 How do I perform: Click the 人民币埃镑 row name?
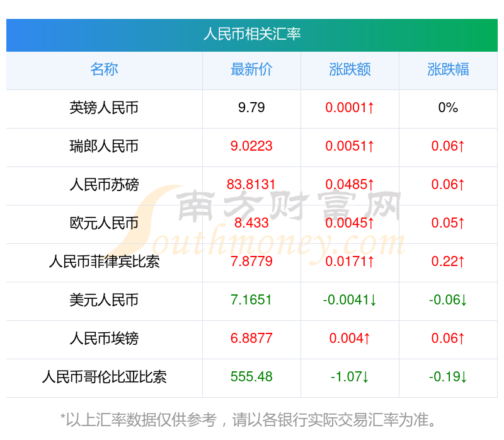104,339
